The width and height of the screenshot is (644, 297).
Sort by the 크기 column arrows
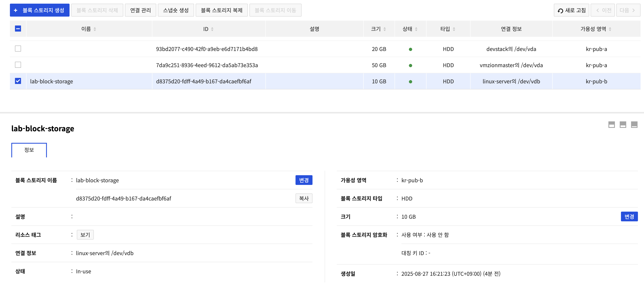tap(384, 29)
